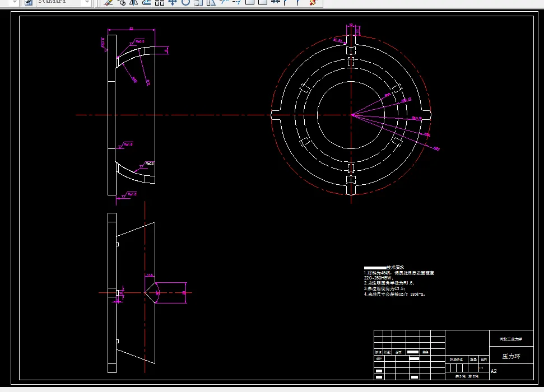The height and width of the screenshot is (392, 544).
Task: Select the Scale tool
Action: 198,2
